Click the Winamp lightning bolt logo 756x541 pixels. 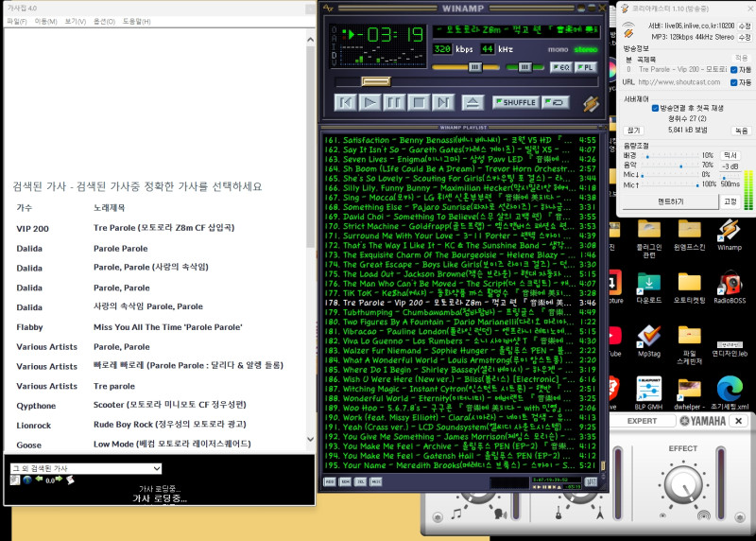click(x=591, y=102)
